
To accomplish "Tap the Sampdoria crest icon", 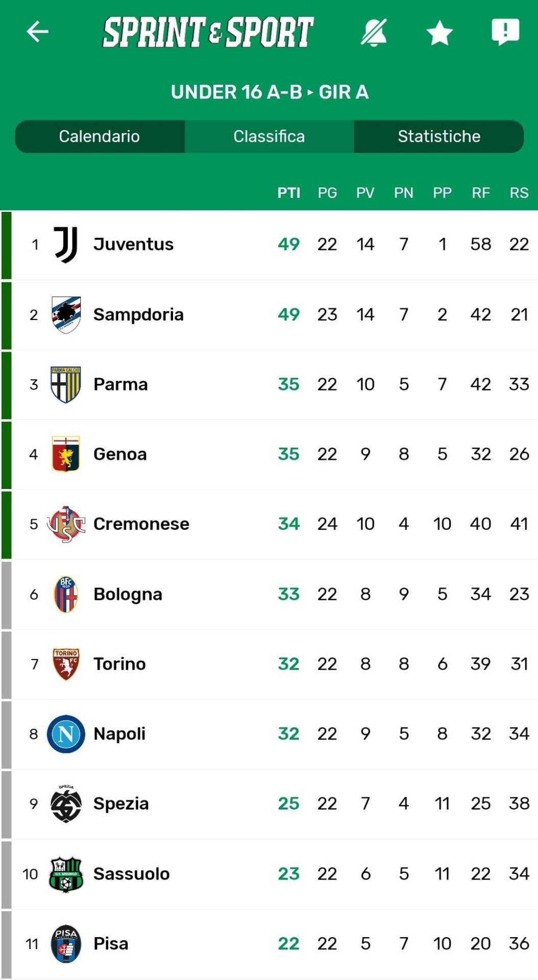I will coord(66,314).
